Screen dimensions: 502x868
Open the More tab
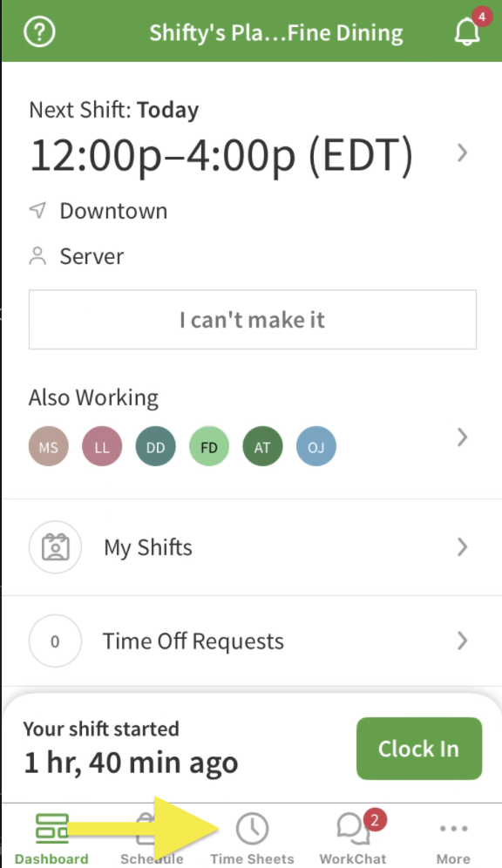click(453, 838)
